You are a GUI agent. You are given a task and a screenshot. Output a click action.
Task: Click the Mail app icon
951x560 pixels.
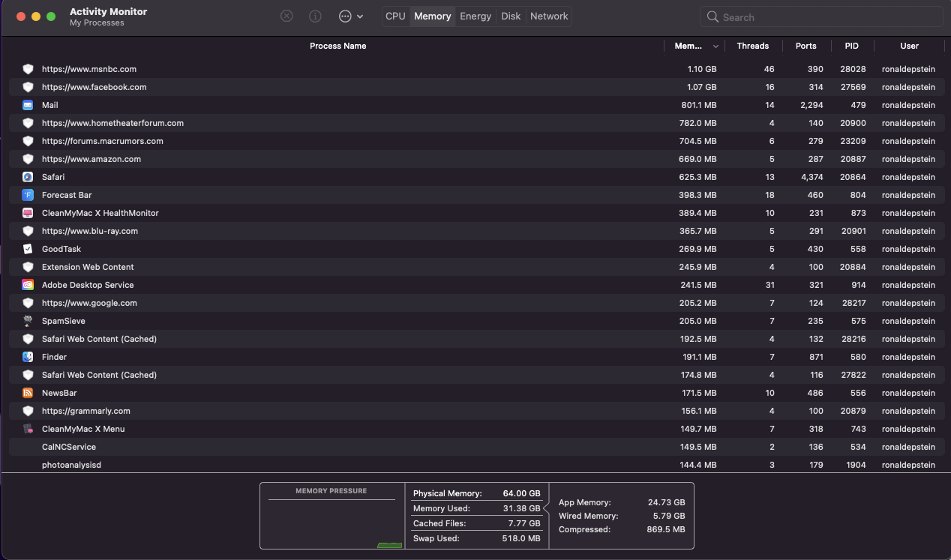pos(28,105)
